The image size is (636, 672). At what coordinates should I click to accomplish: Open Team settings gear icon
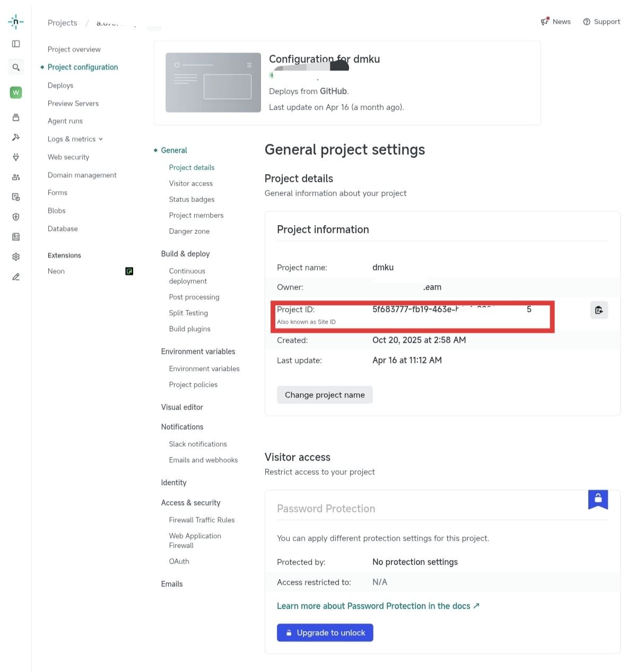pyautogui.click(x=16, y=257)
